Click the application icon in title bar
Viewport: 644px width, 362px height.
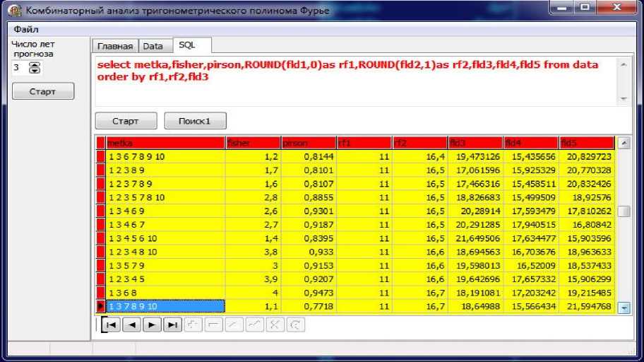click(x=16, y=10)
